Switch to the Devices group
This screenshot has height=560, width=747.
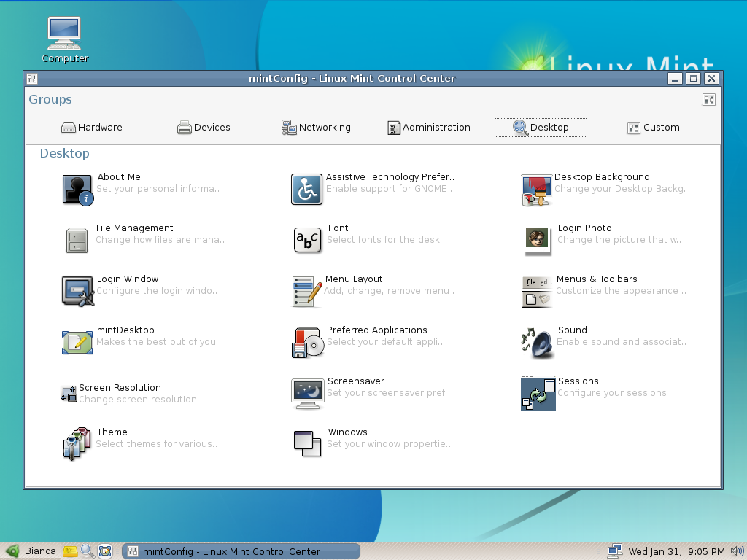pyautogui.click(x=204, y=128)
